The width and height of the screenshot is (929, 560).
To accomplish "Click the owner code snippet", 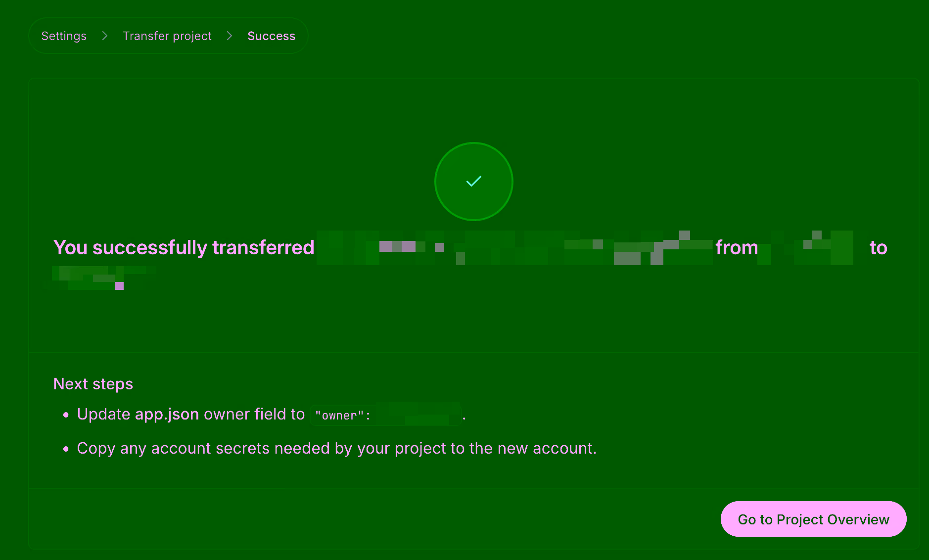I will (x=386, y=415).
